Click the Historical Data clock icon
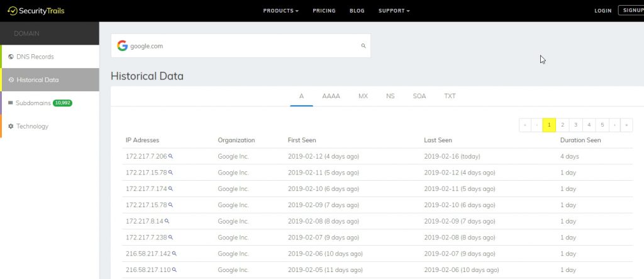644x279 pixels. click(x=11, y=80)
